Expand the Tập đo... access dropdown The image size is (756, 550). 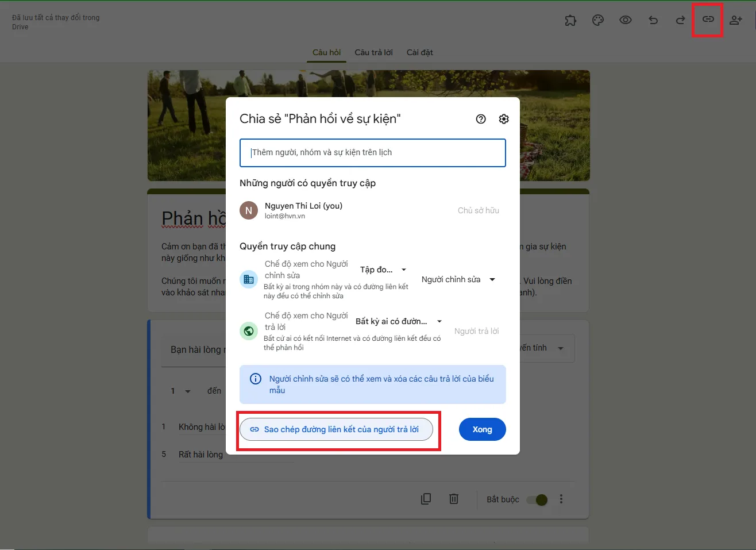(383, 270)
